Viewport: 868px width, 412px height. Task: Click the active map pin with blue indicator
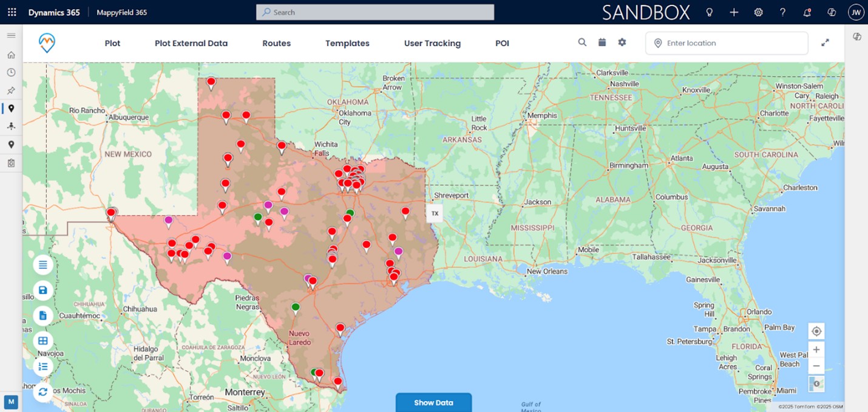(x=11, y=108)
